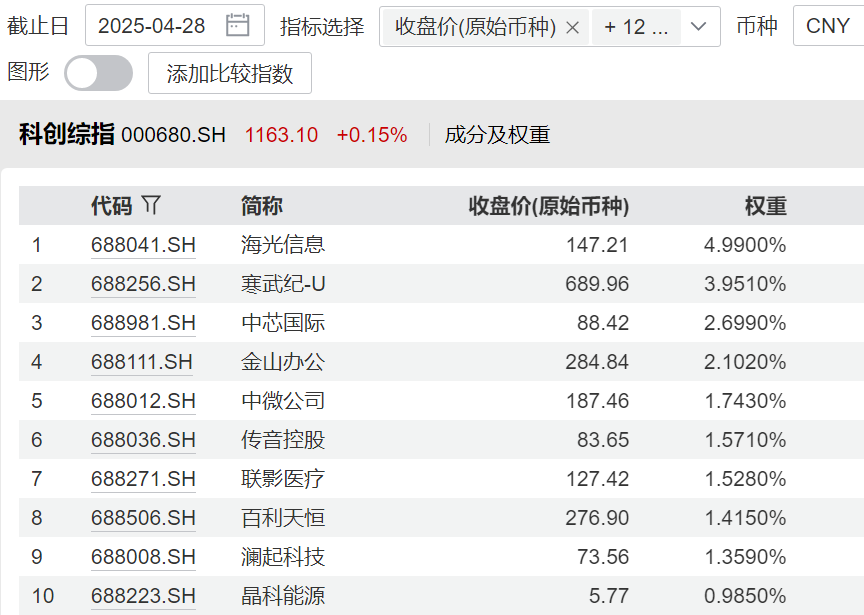
Task: Select the 澜起科技 name cell
Action: point(283,557)
